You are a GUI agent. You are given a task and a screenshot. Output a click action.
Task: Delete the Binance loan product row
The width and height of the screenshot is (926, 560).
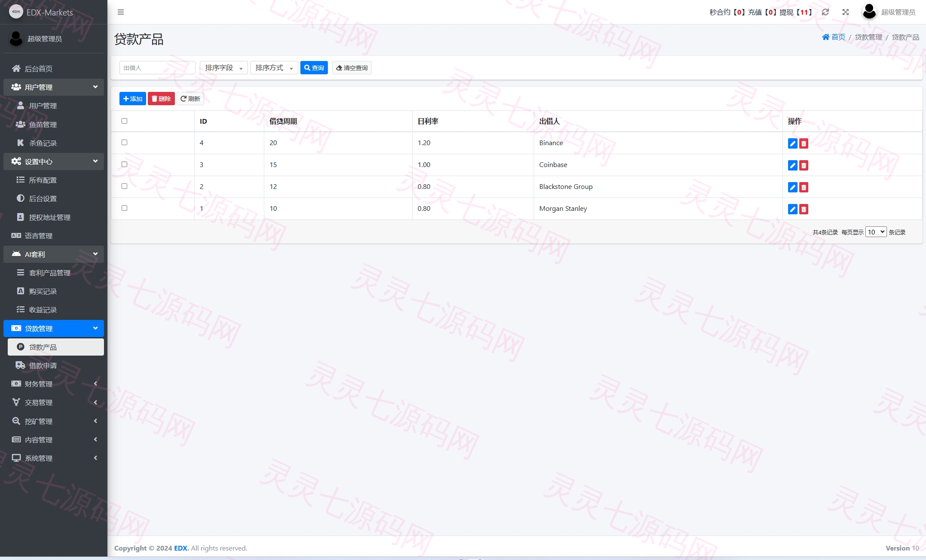[x=804, y=143]
